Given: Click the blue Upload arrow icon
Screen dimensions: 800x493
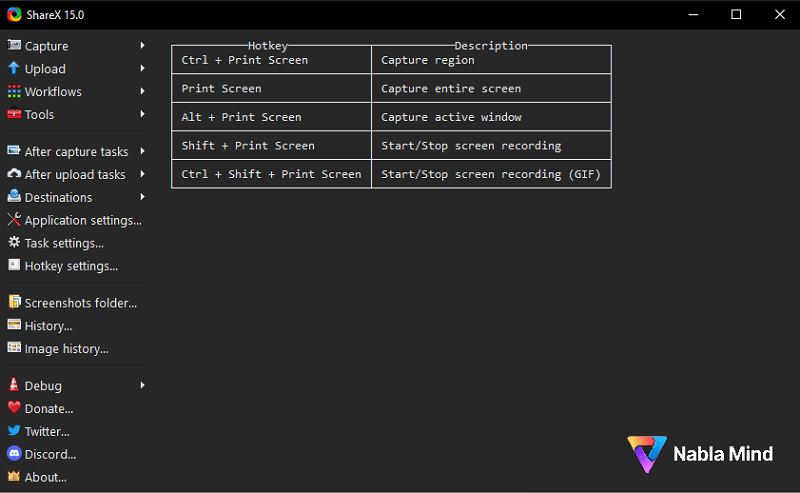Looking at the screenshot, I should click(14, 68).
